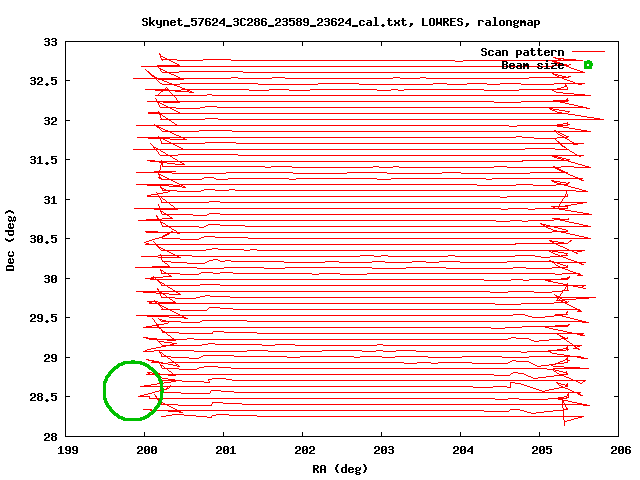Click the Dec axis tick label 31.5
The image size is (640, 480).
coord(44,160)
